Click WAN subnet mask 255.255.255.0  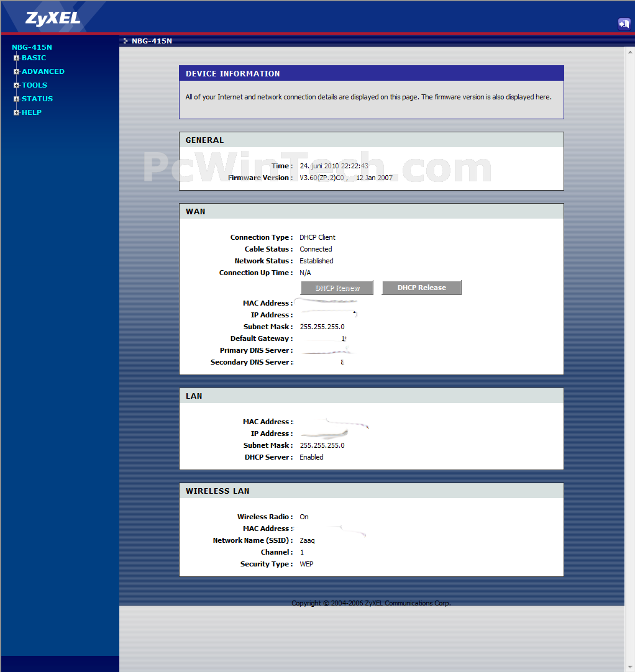tap(322, 327)
